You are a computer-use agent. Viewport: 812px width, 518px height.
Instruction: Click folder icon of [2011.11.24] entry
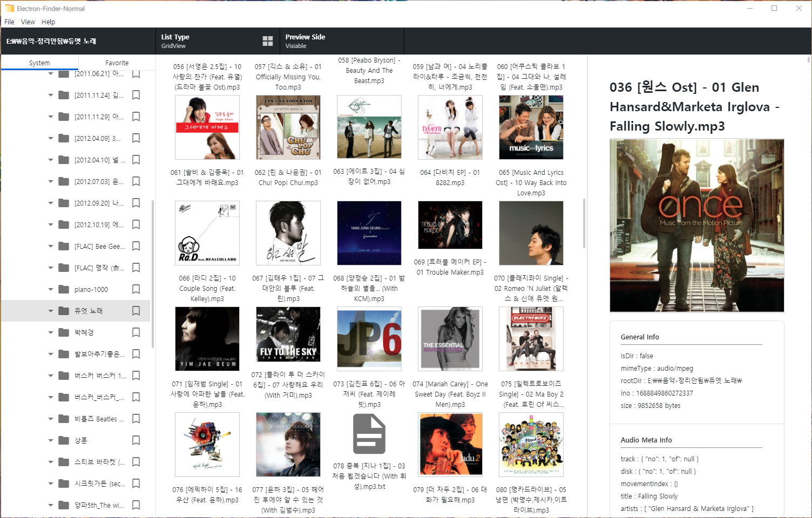click(x=64, y=95)
